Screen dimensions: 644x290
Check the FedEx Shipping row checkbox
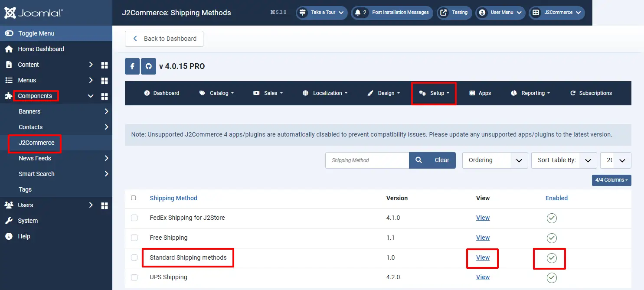[134, 218]
